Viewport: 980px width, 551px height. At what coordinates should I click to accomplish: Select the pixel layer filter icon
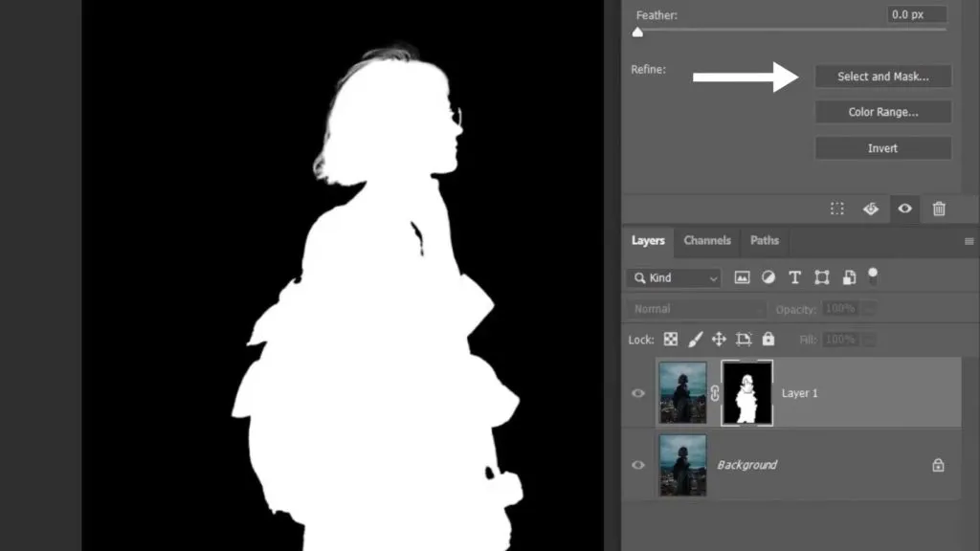(x=742, y=276)
